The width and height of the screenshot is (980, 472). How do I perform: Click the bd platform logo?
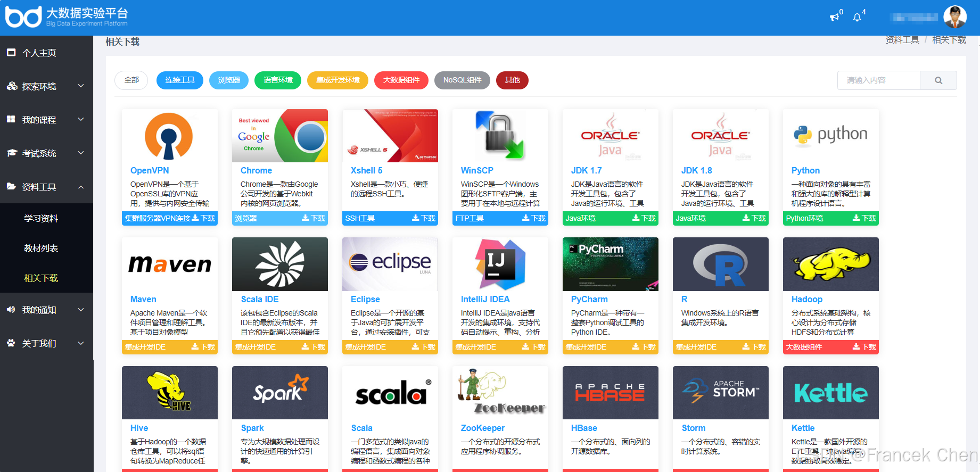tap(23, 17)
